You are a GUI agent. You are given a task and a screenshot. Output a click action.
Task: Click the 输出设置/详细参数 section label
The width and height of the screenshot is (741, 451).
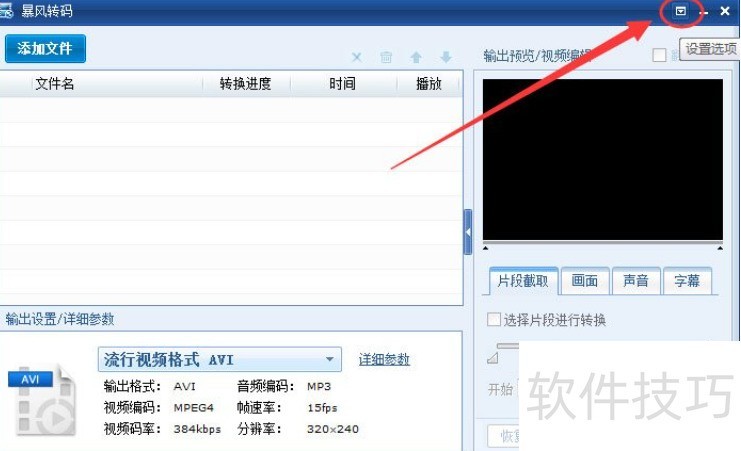(x=60, y=319)
